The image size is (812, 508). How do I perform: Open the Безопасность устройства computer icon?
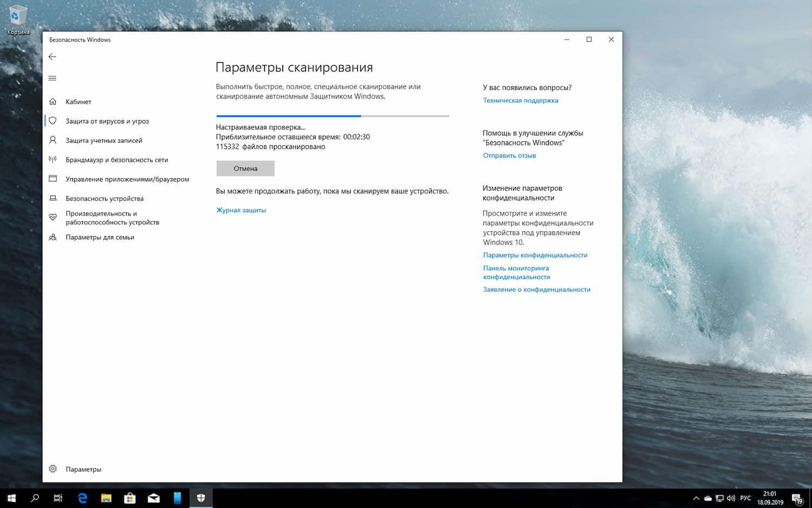[x=53, y=198]
